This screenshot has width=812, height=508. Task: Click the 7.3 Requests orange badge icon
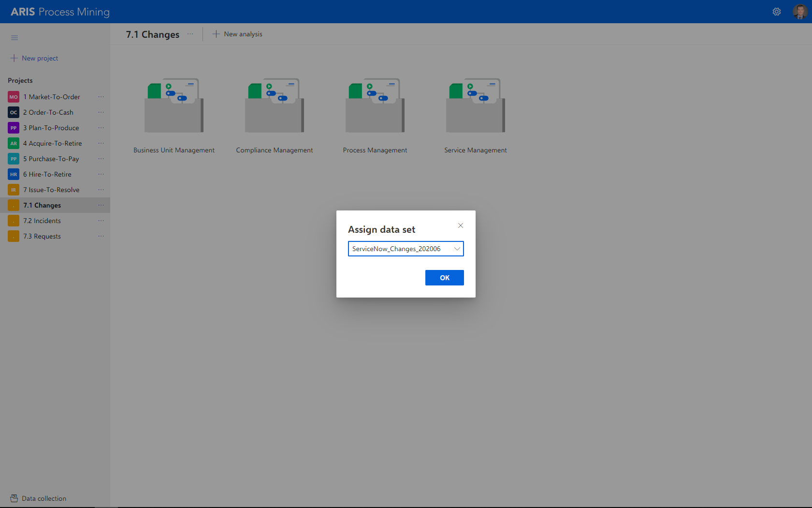[14, 236]
